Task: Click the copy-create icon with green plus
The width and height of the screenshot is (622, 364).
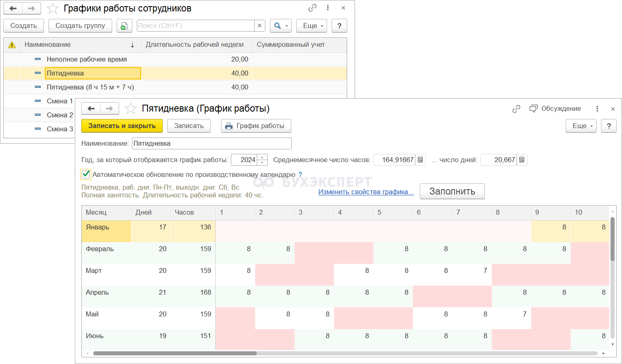Action: 124,26
